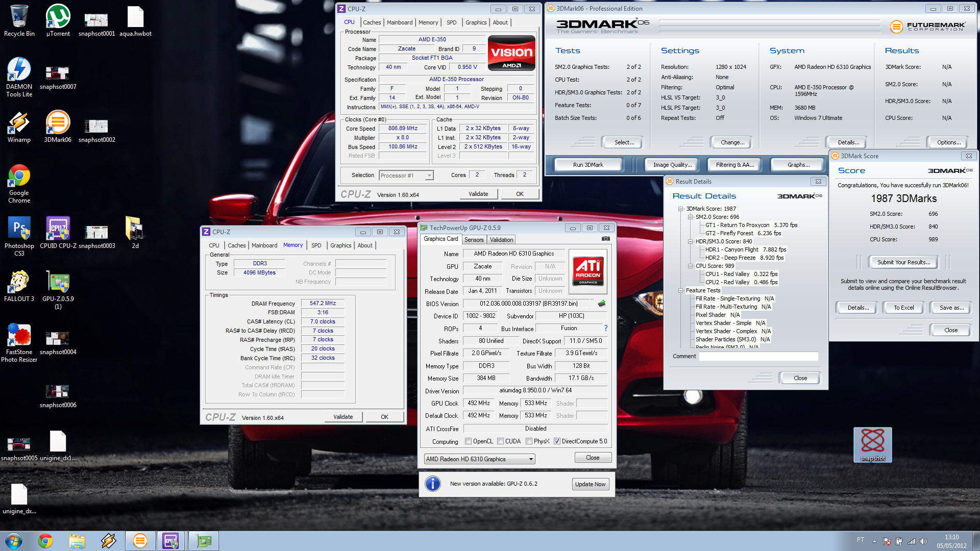Select the 3DMark06 desktop shortcut
980x551 pixels.
click(58, 127)
